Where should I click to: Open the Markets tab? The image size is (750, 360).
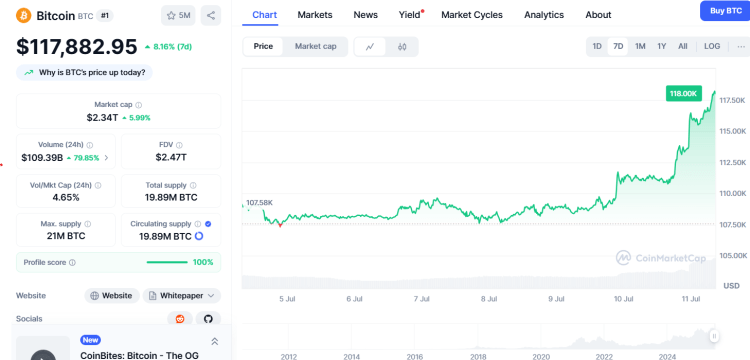[x=315, y=15]
